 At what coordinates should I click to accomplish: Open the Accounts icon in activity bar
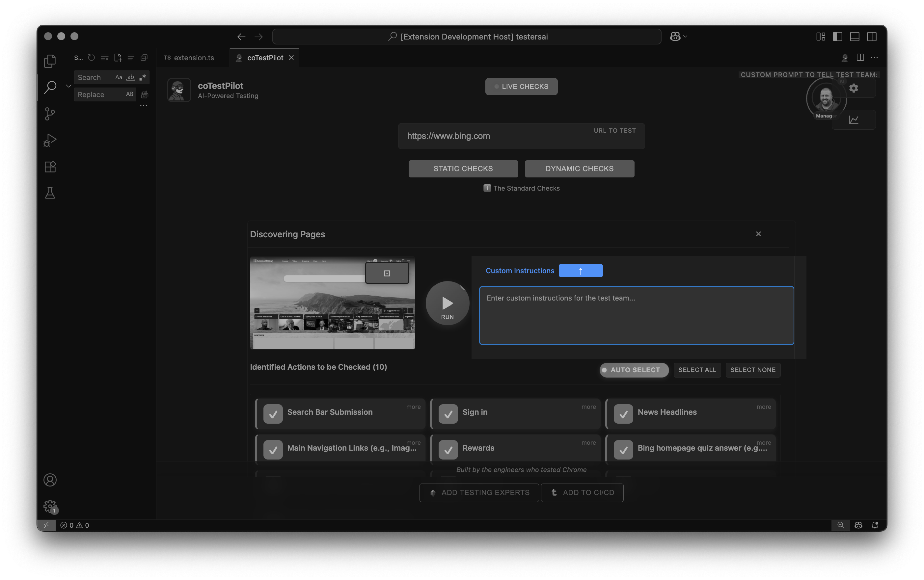(x=50, y=480)
